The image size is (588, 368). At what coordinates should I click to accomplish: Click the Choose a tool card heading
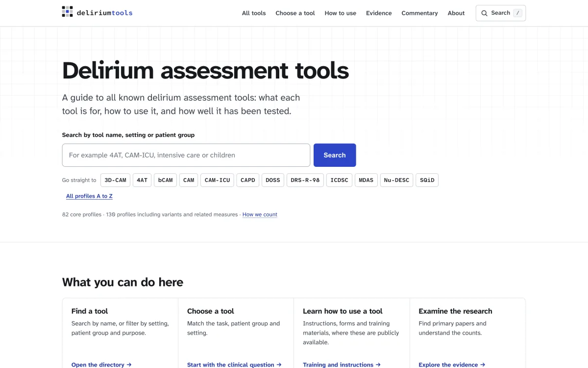click(x=211, y=311)
